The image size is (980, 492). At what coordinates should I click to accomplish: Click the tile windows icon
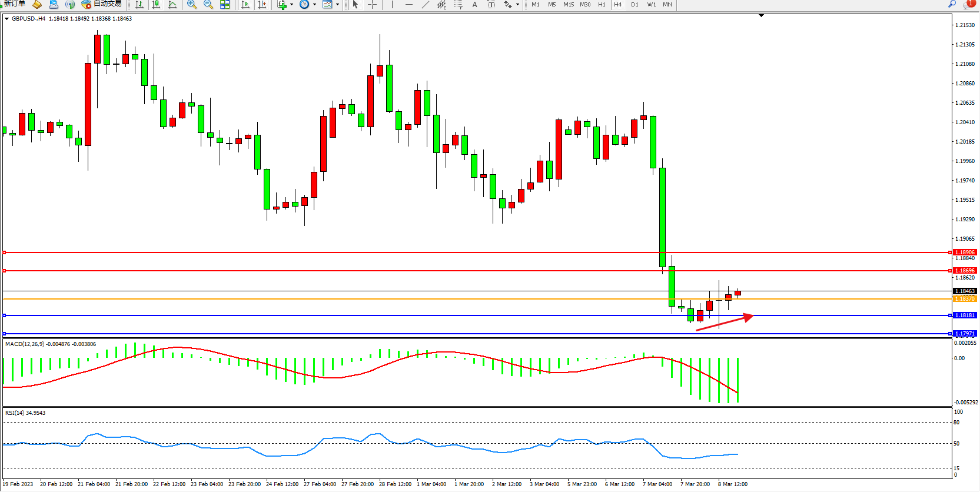[225, 5]
